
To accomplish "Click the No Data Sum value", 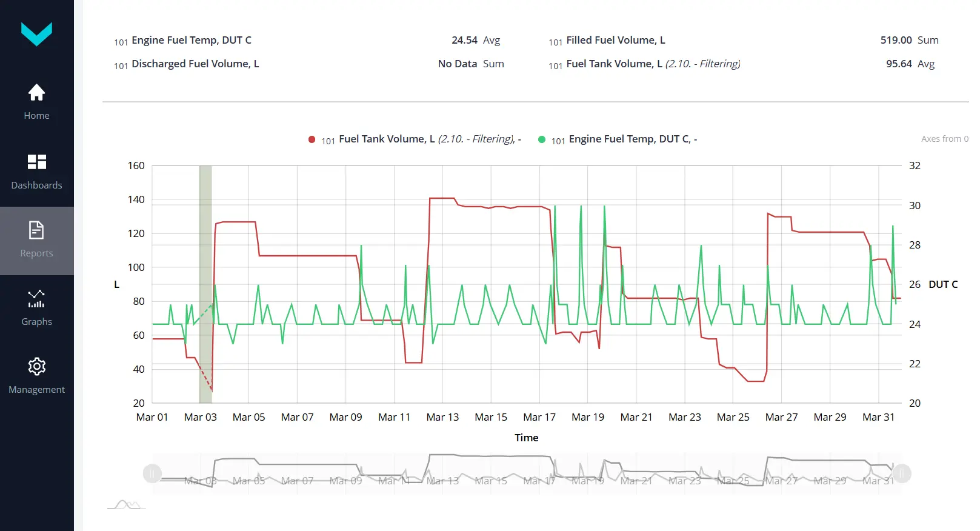I will tap(471, 64).
